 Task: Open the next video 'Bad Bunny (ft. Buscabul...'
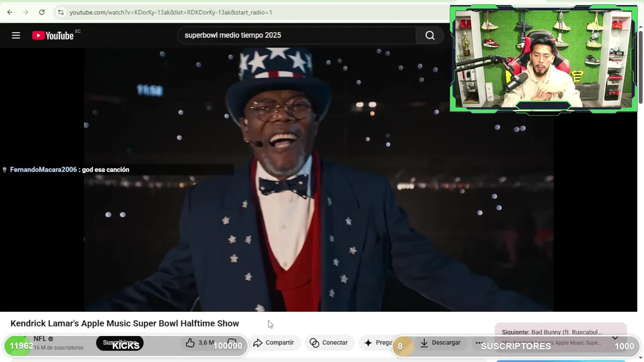tap(567, 332)
